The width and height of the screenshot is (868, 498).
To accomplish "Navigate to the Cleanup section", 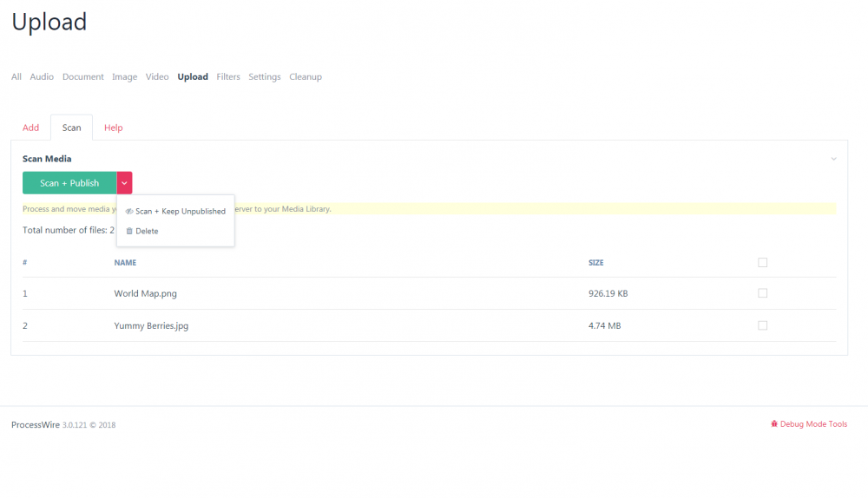I will tap(306, 77).
